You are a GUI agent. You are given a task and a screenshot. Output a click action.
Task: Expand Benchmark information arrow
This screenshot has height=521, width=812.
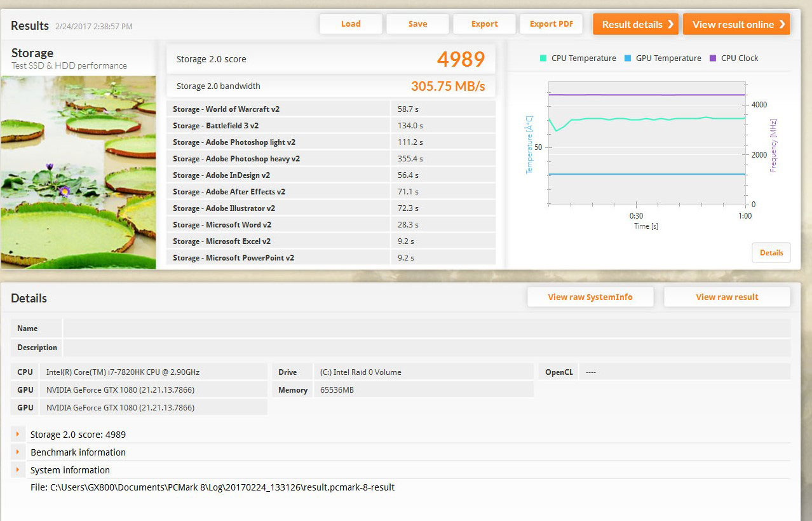click(x=18, y=452)
